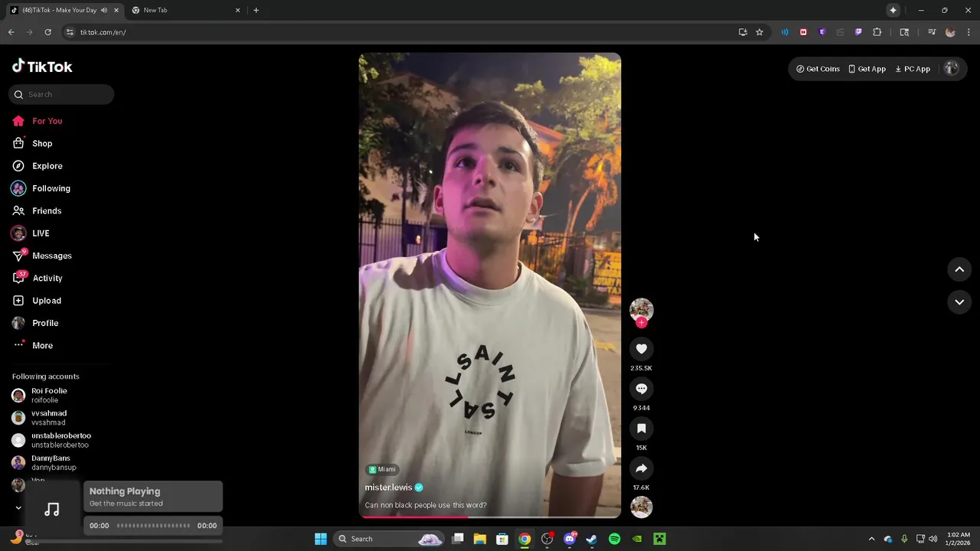980x551 pixels.
Task: Share the video with the arrow icon
Action: 642,468
